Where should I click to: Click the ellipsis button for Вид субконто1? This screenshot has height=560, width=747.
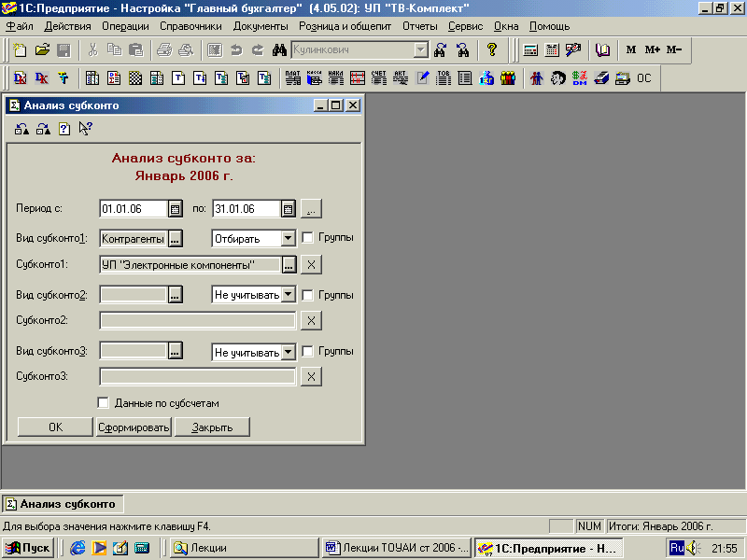175,239
